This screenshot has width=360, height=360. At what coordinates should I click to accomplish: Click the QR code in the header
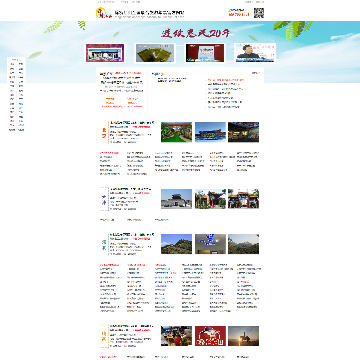click(259, 13)
